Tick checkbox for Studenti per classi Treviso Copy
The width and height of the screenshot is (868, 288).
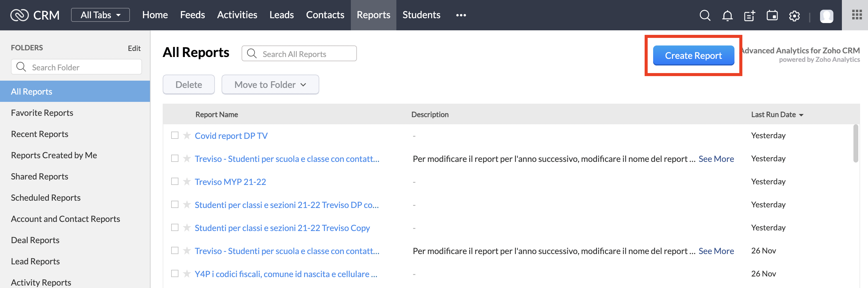coord(175,227)
